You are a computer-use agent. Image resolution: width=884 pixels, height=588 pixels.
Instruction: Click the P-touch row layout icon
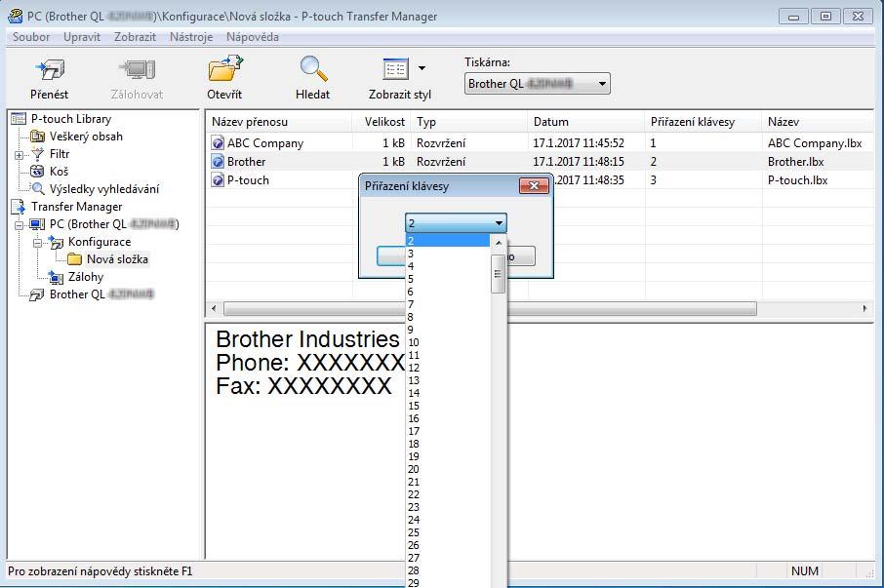tap(218, 180)
